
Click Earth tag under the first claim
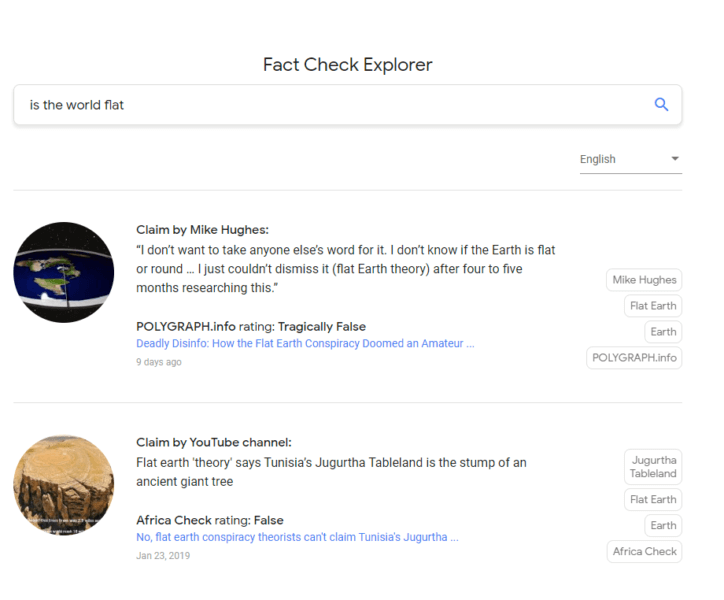(663, 332)
